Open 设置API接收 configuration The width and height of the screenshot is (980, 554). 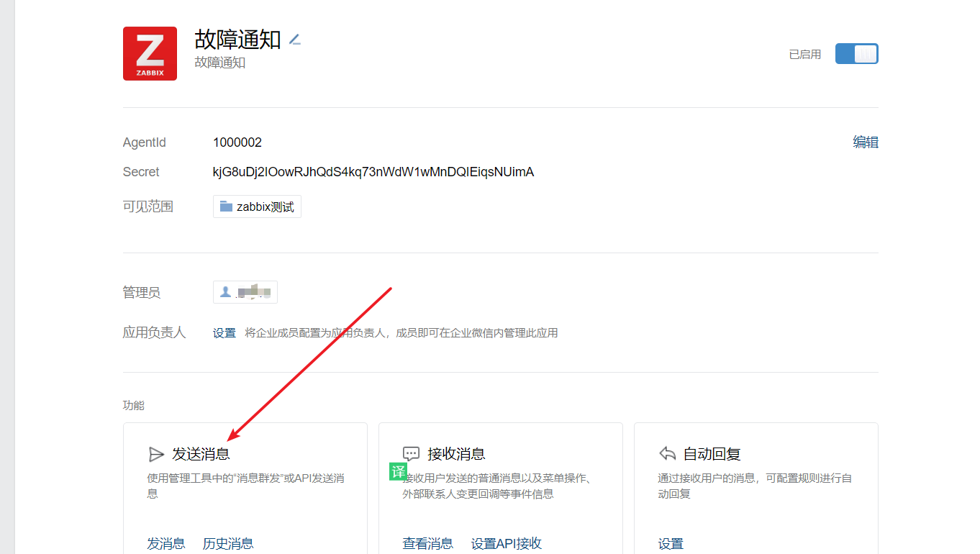pyautogui.click(x=507, y=543)
